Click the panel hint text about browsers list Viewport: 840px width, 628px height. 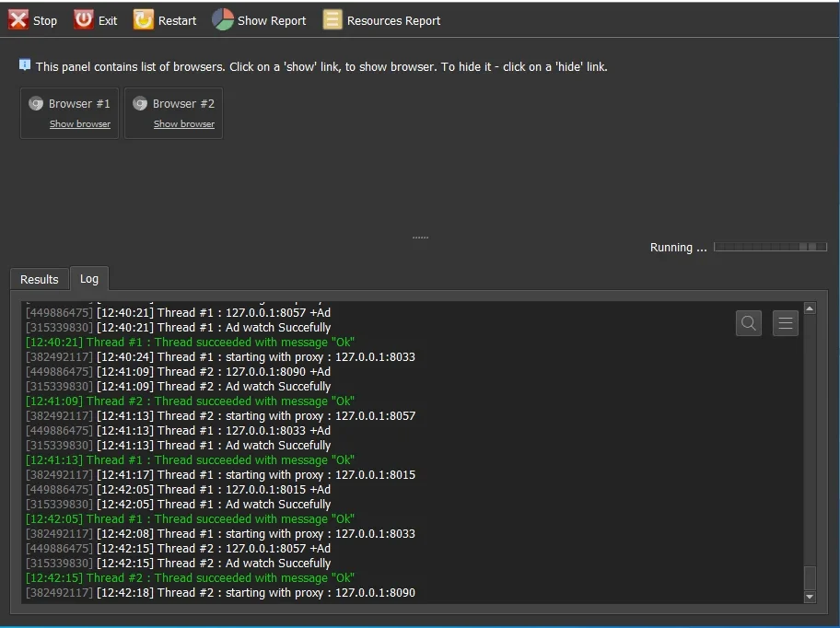tap(321, 67)
